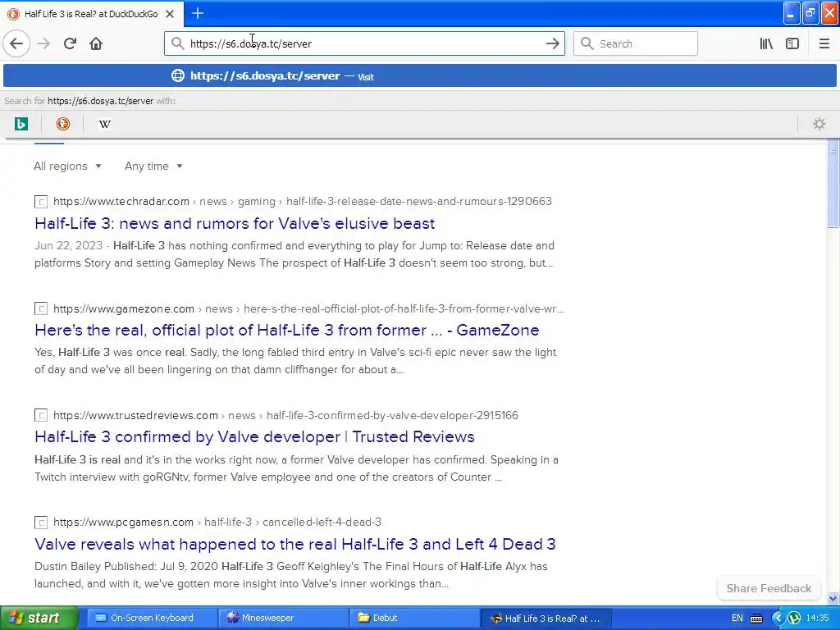Open search settings gear icon
Image resolution: width=840 pixels, height=630 pixels.
click(x=819, y=125)
